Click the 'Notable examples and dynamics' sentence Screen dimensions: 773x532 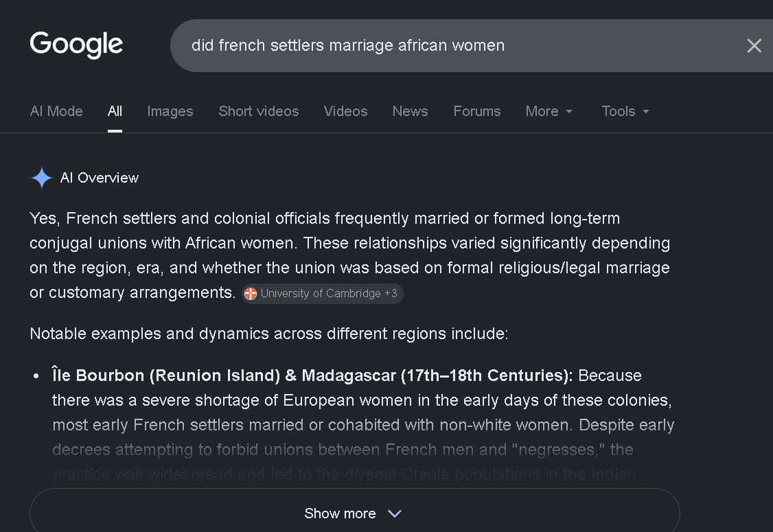269,334
